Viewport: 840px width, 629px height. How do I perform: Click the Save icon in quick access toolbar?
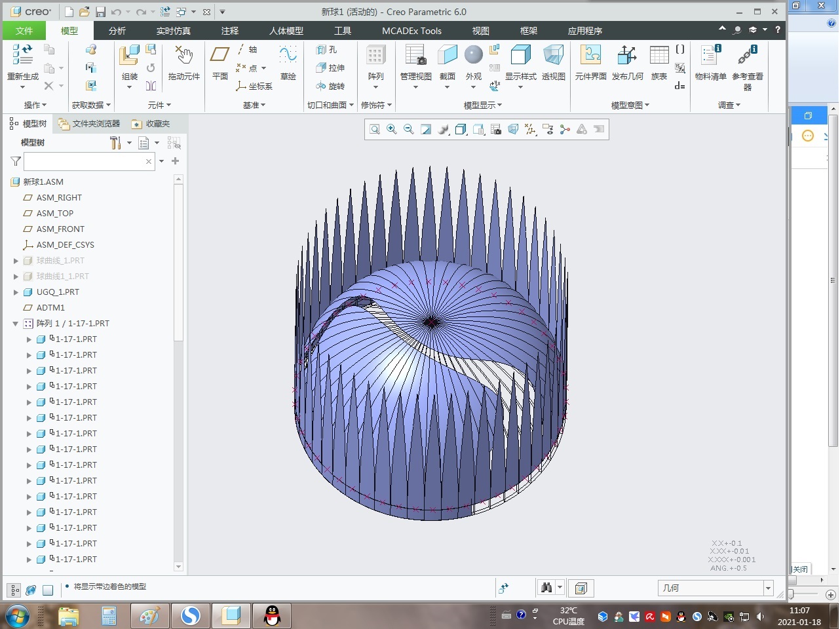(x=100, y=12)
